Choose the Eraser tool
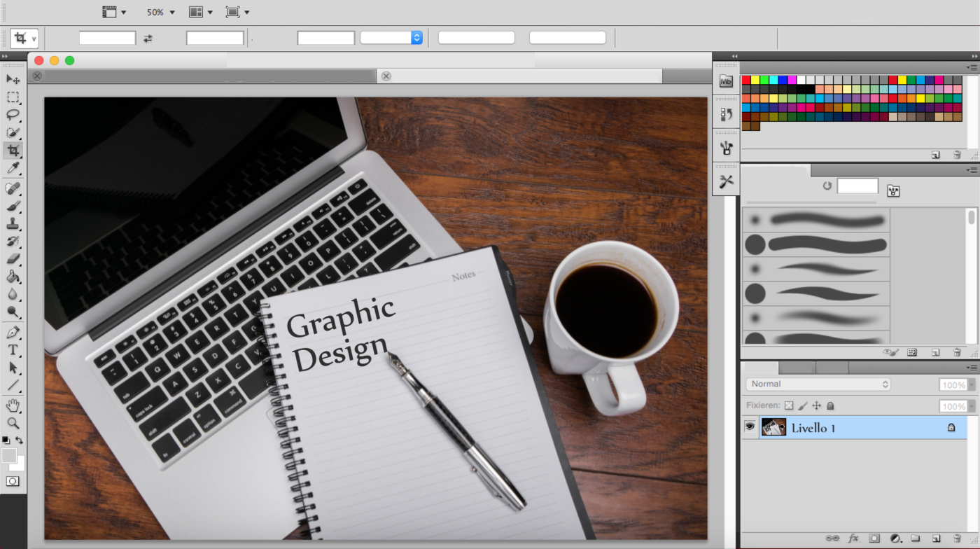 click(13, 259)
